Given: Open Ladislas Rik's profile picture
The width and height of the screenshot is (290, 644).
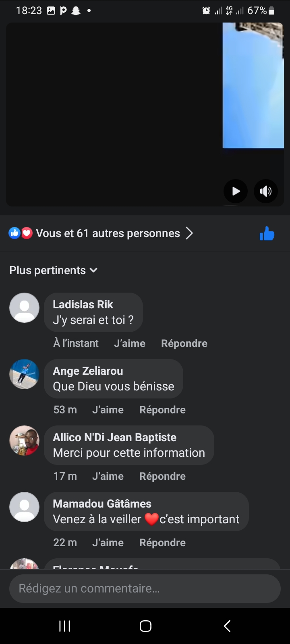Looking at the screenshot, I should [x=24, y=308].
